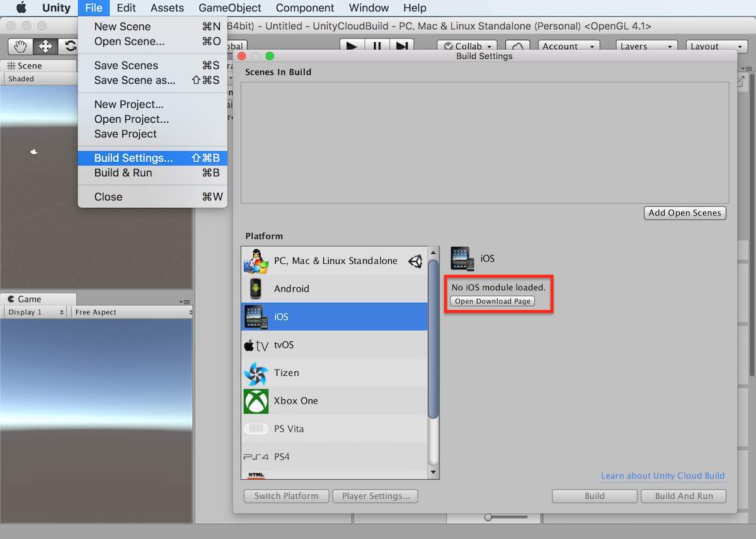This screenshot has height=539, width=756.
Task: Choose Build & Run menu entry
Action: 152,173
